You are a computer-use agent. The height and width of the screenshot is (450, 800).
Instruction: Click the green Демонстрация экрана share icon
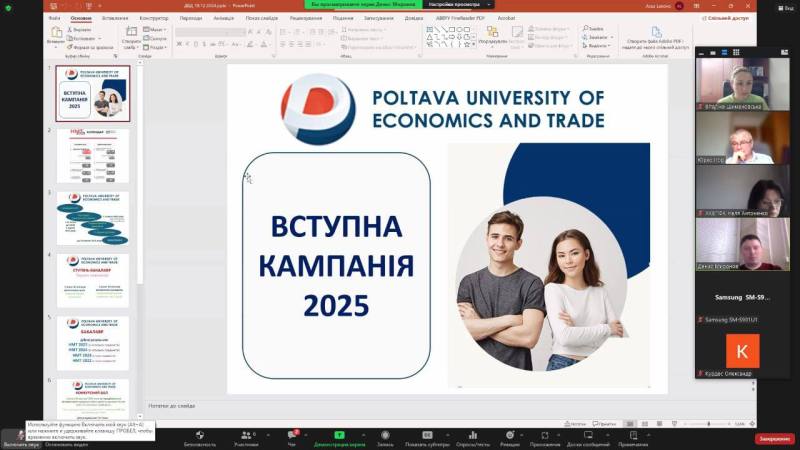(338, 437)
